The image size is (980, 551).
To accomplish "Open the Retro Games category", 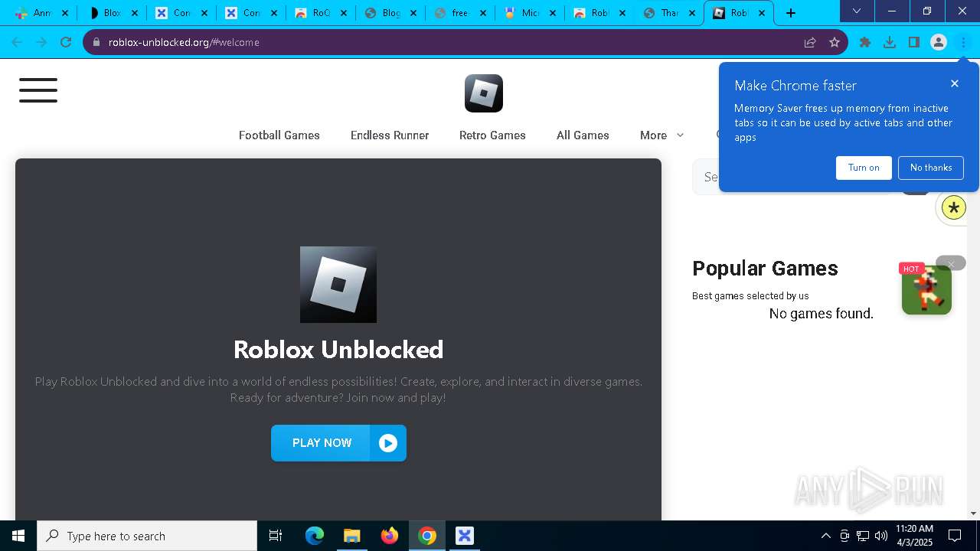I will point(492,135).
